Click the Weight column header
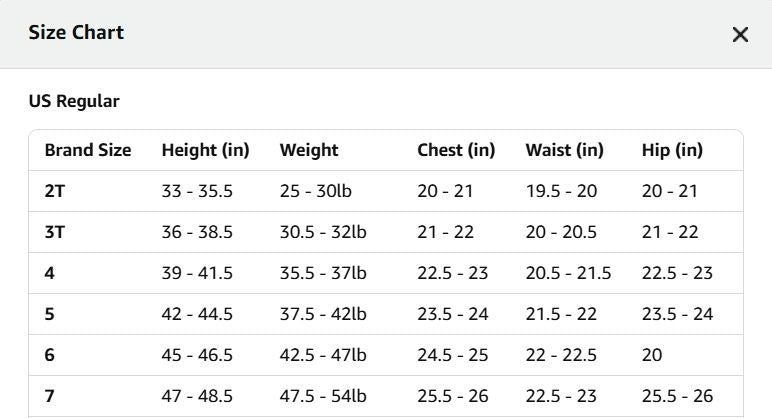772x418 pixels. pos(309,150)
